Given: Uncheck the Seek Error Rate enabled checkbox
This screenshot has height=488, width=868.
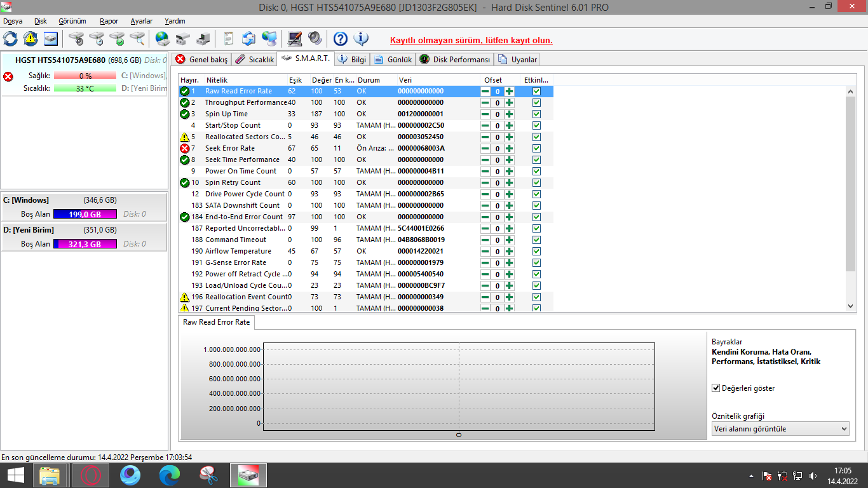Looking at the screenshot, I should [537, 149].
